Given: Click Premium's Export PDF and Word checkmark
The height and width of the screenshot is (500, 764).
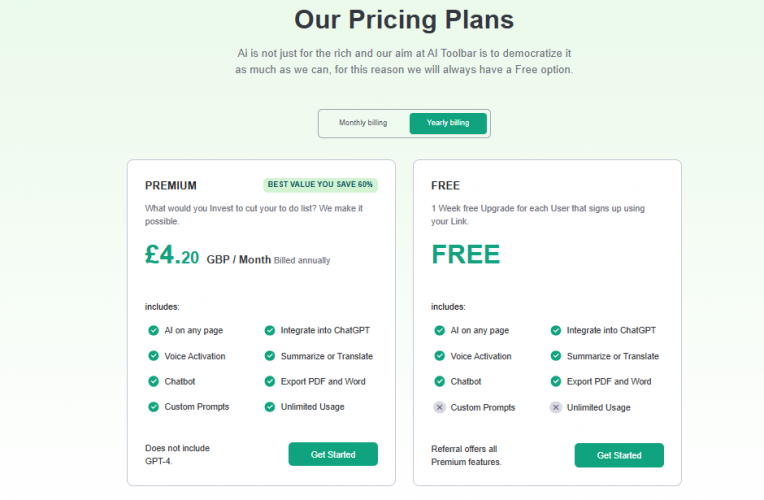Looking at the screenshot, I should (x=270, y=382).
